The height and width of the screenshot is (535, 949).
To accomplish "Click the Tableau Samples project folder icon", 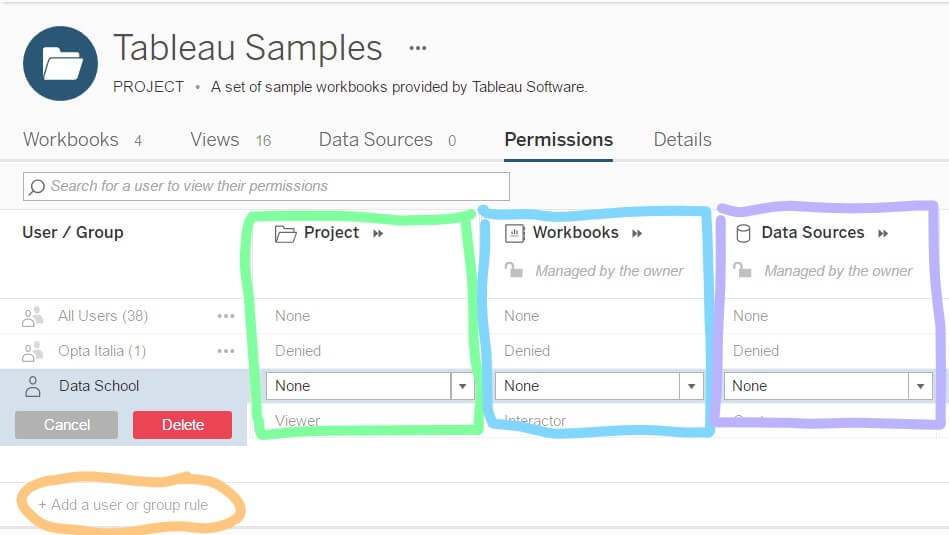I will [60, 63].
